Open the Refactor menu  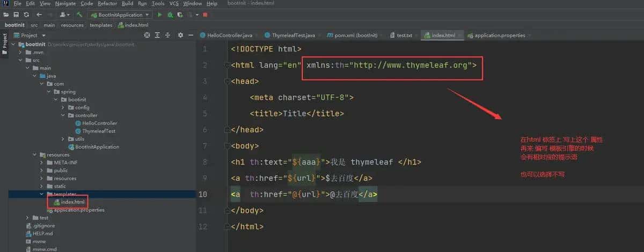(x=107, y=4)
